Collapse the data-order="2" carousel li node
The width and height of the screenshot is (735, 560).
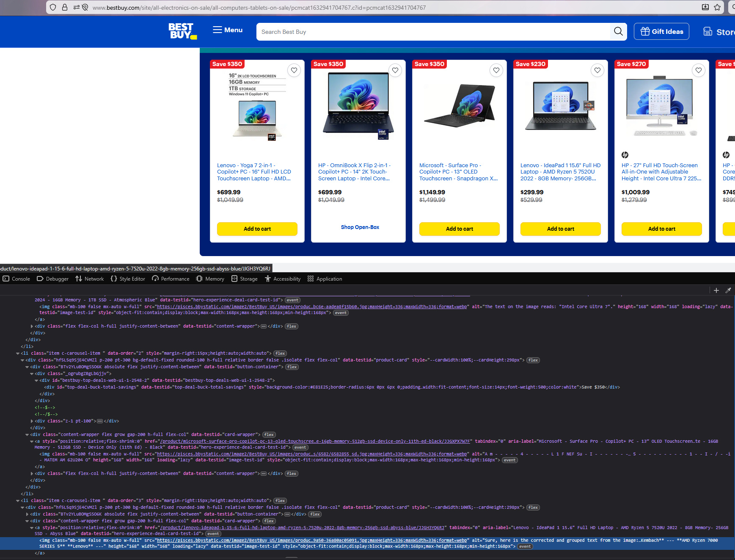point(18,353)
